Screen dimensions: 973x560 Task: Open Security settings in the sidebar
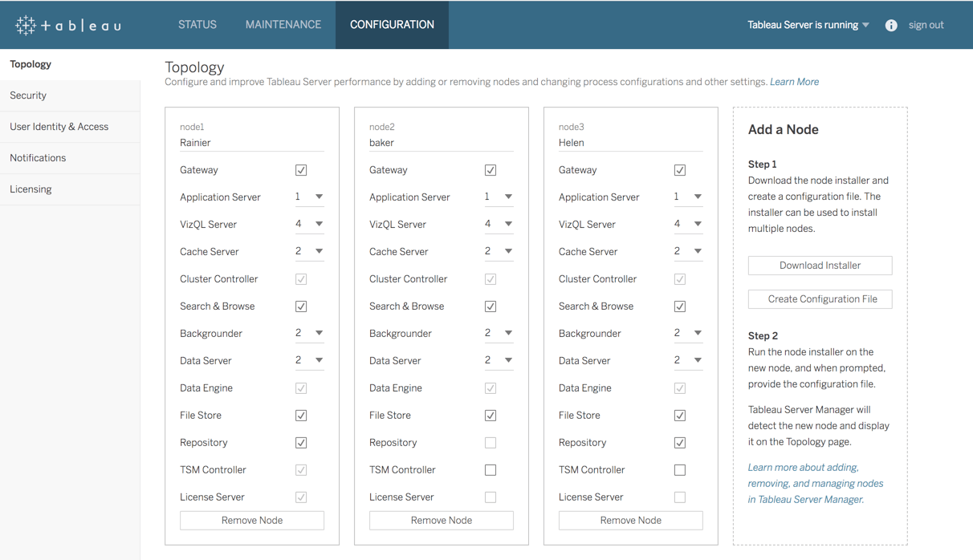(70, 95)
